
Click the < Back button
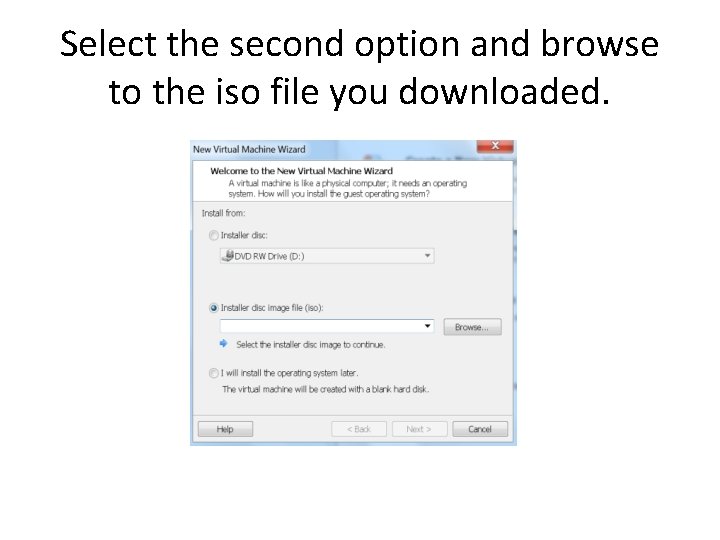click(x=359, y=429)
